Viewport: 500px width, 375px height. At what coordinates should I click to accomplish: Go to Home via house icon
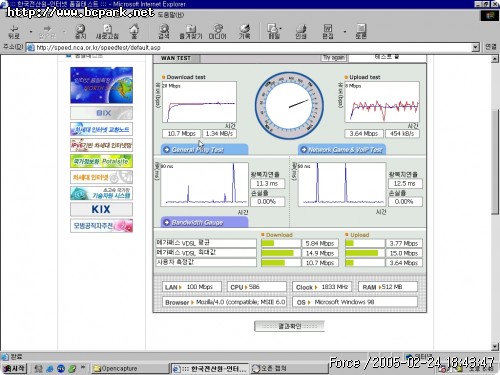click(x=134, y=32)
